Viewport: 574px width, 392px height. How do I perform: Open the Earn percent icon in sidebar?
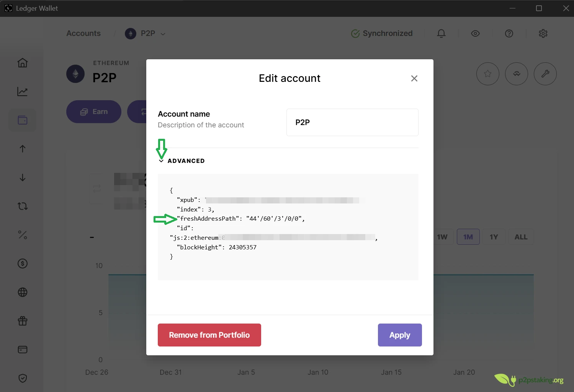22,235
